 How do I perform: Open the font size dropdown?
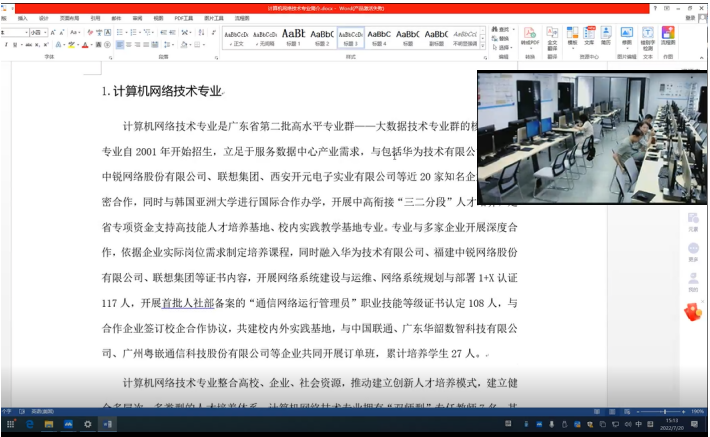click(x=44, y=32)
